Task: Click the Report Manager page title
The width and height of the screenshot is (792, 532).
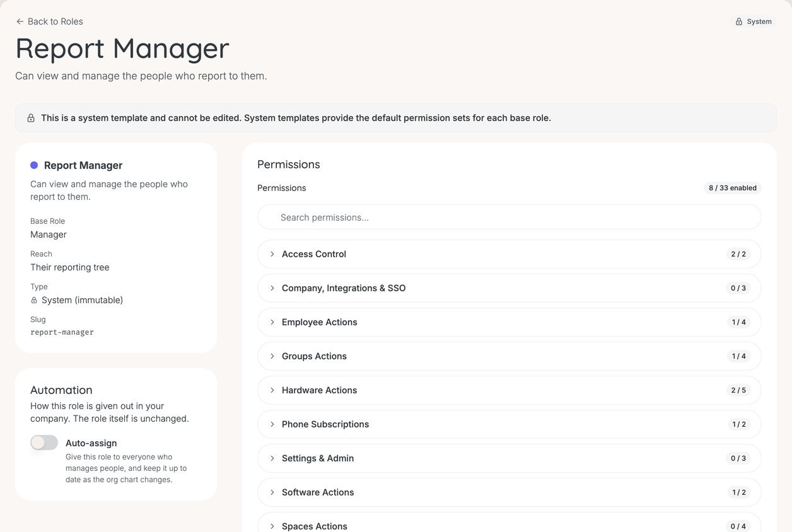Action: (x=122, y=49)
